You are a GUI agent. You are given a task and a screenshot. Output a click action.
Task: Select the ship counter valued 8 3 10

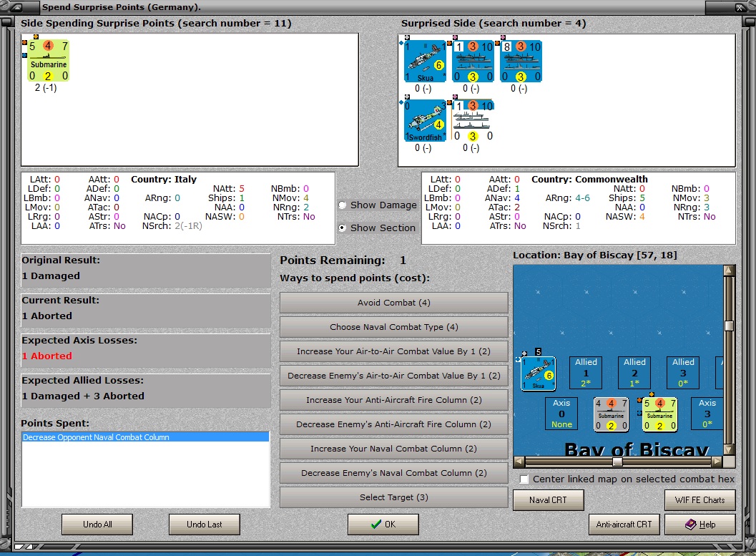[x=521, y=62]
